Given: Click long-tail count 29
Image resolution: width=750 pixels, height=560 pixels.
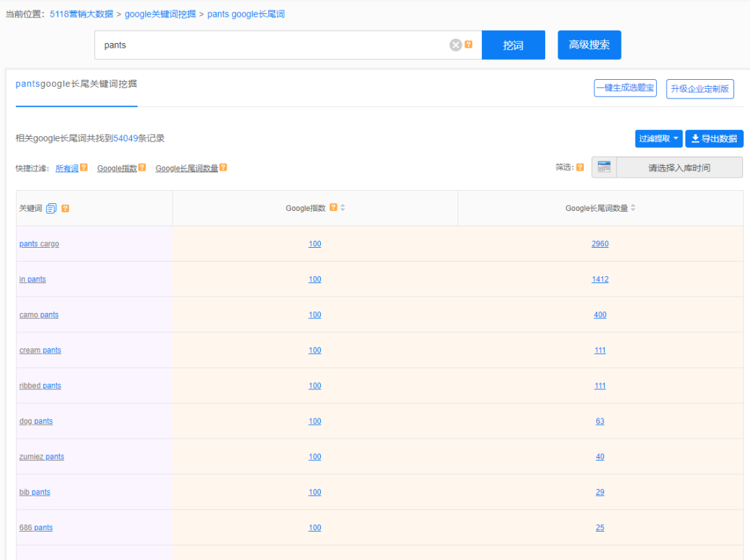Looking at the screenshot, I should point(600,492).
